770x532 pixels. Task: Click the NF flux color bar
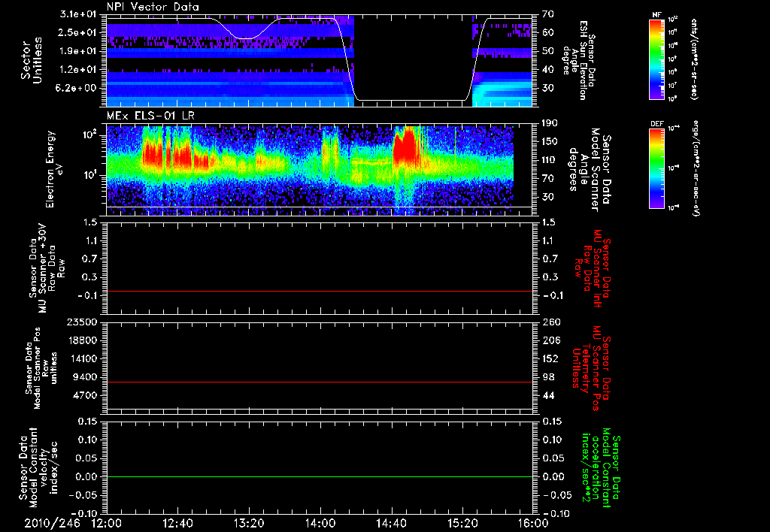click(656, 59)
